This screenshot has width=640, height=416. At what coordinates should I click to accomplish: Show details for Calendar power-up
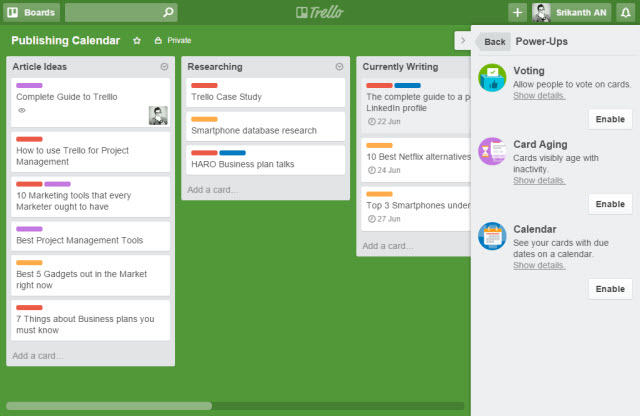(539, 265)
